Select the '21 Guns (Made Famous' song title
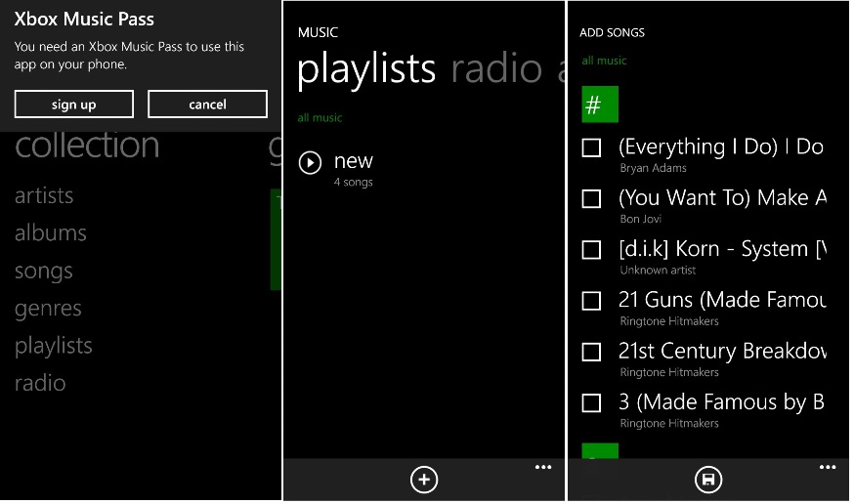 pos(723,300)
